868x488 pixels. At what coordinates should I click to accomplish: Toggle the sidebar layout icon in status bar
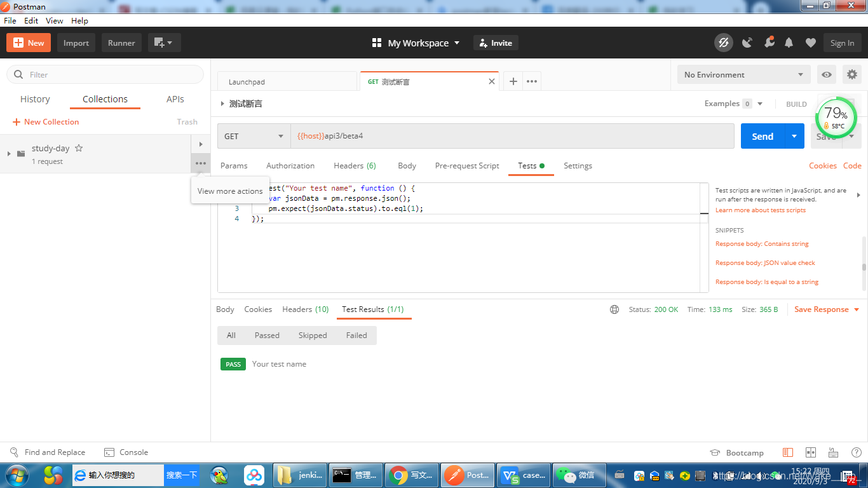(x=788, y=452)
